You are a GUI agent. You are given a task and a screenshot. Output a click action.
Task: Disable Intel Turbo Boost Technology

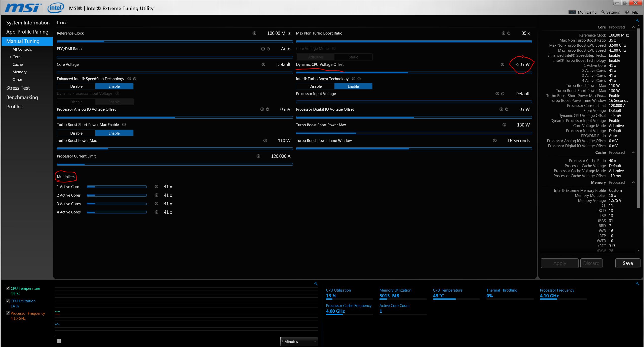click(x=315, y=86)
